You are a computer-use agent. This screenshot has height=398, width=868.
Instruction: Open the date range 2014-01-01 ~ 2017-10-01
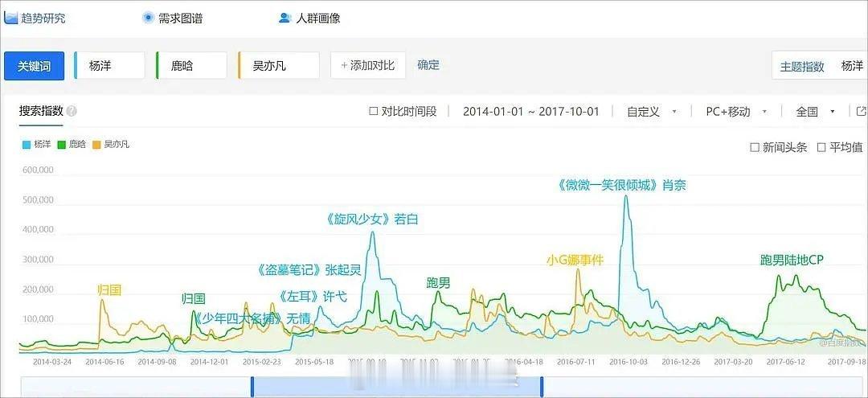coord(531,111)
